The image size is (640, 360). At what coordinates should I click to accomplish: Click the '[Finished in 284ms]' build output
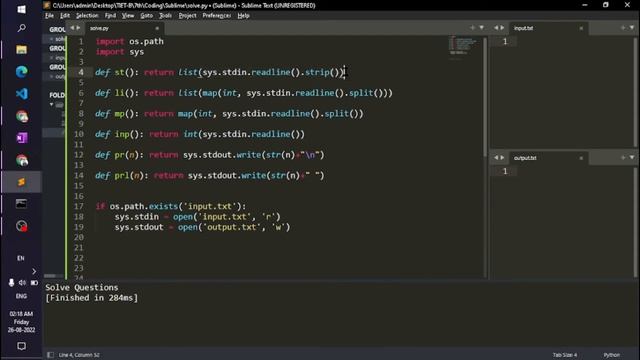coord(92,298)
